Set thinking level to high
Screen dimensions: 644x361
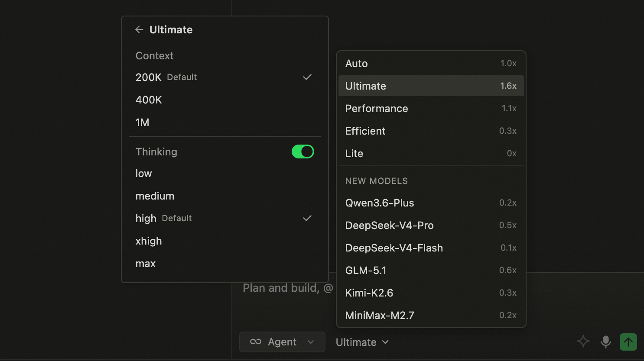225,218
